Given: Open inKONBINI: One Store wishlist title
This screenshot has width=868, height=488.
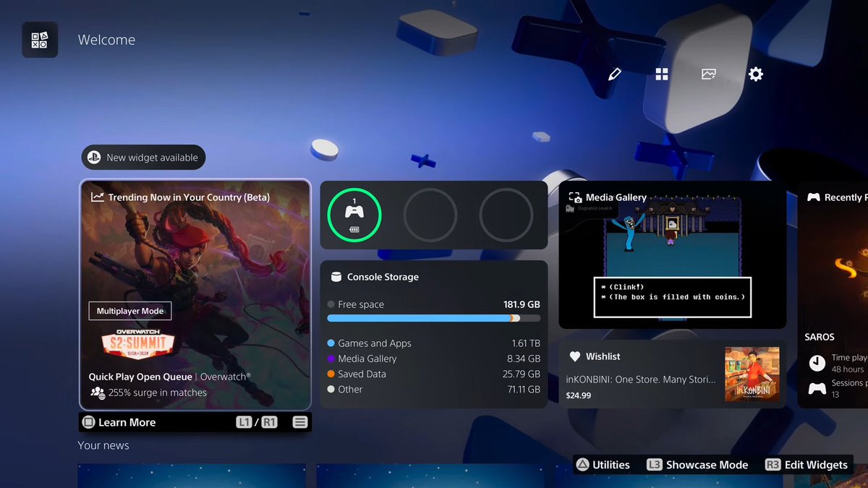Looking at the screenshot, I should tap(641, 379).
